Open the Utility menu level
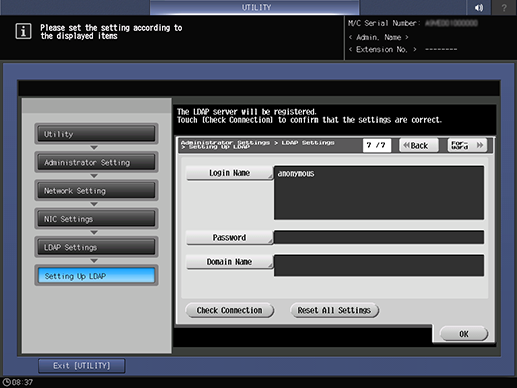Viewport: 517px width, 388px height. click(x=96, y=134)
